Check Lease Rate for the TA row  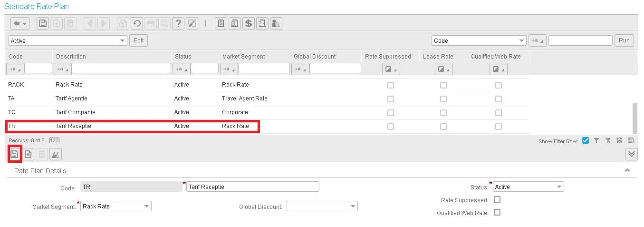click(443, 99)
